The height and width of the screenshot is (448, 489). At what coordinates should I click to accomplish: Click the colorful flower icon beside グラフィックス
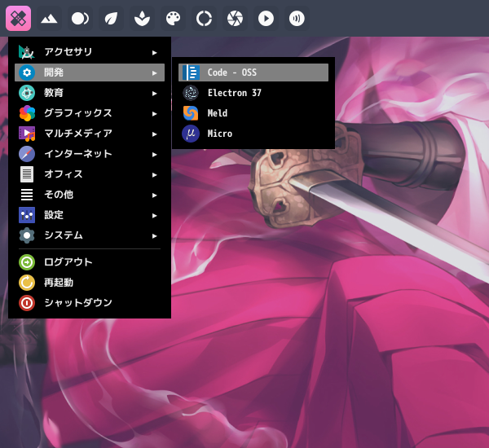[x=27, y=113]
